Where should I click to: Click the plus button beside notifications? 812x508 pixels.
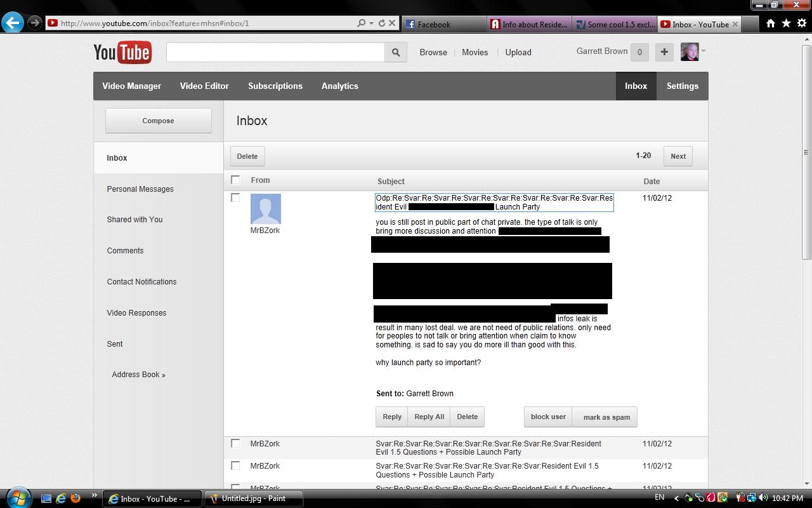point(664,52)
